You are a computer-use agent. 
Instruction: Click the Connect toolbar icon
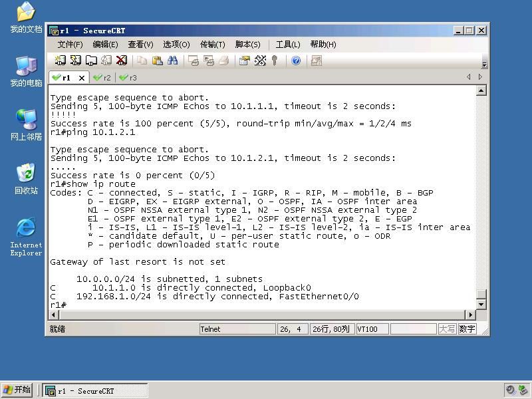pos(60,61)
